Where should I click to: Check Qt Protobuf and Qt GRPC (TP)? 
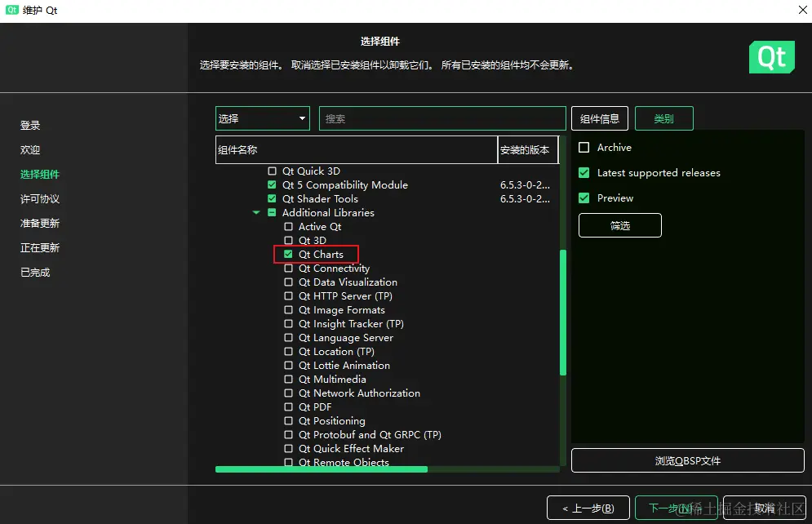pos(288,435)
